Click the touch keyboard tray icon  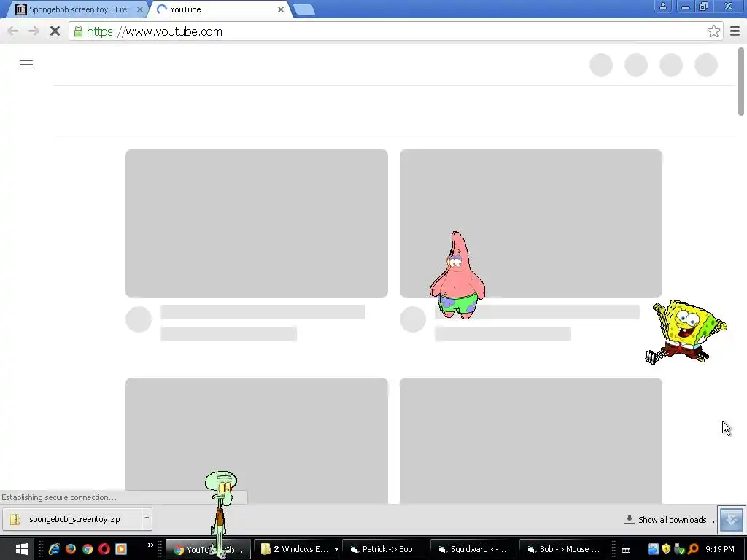(x=626, y=550)
